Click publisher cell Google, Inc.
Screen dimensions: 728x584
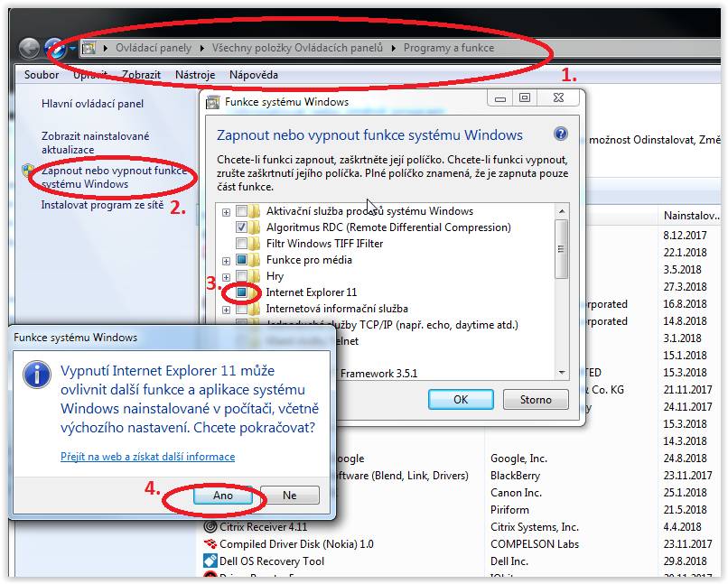(518, 459)
